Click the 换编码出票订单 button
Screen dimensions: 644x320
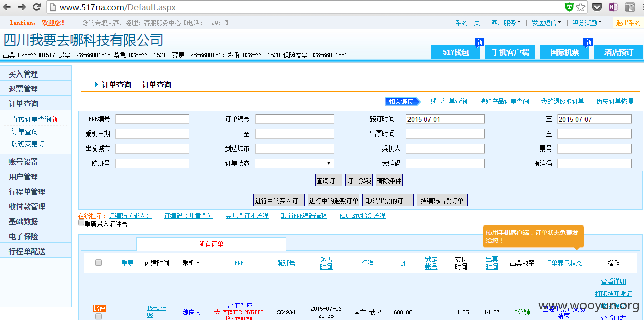click(x=442, y=200)
